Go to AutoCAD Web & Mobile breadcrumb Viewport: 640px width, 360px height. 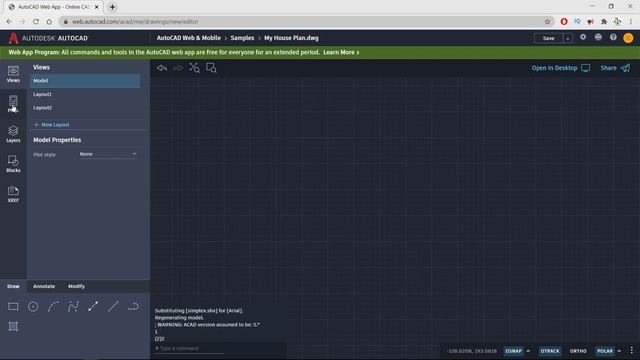point(189,38)
